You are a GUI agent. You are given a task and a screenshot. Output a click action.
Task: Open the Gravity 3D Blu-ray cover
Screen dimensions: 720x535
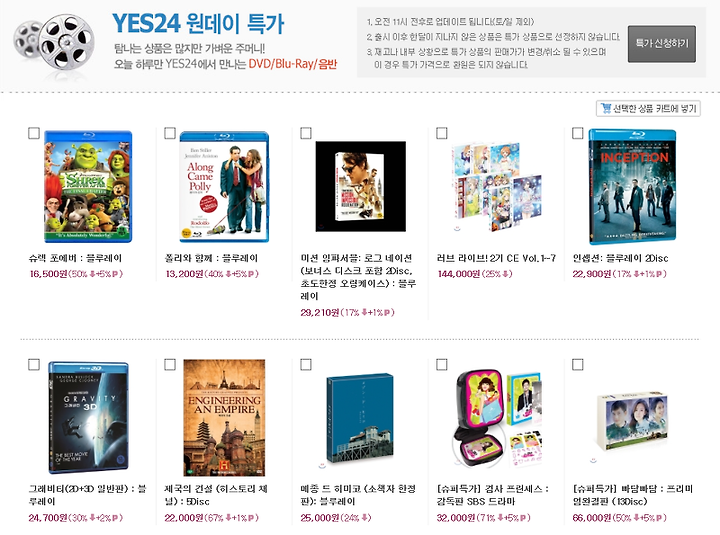pos(89,417)
